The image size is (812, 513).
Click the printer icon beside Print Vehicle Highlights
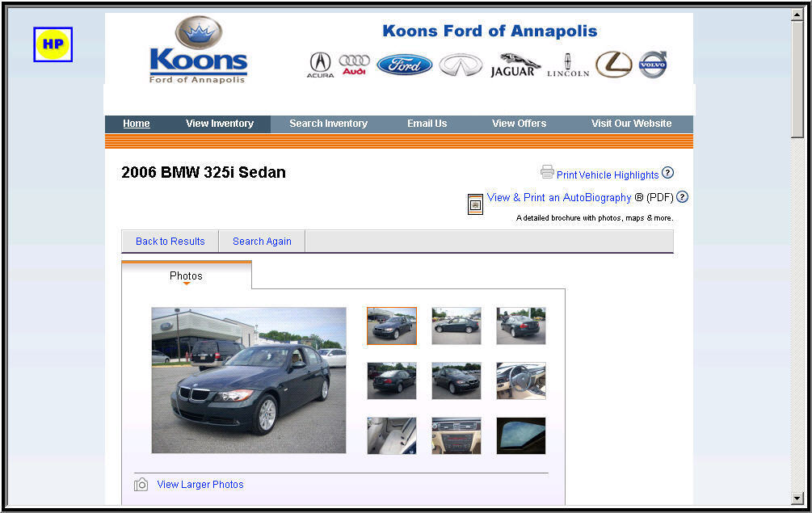click(x=547, y=172)
